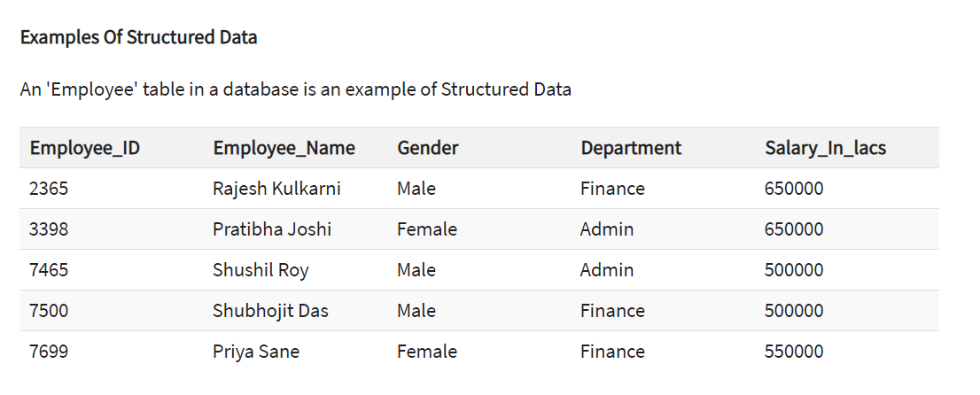Click employee ID 7465 cell
980x395 pixels.
[49, 270]
